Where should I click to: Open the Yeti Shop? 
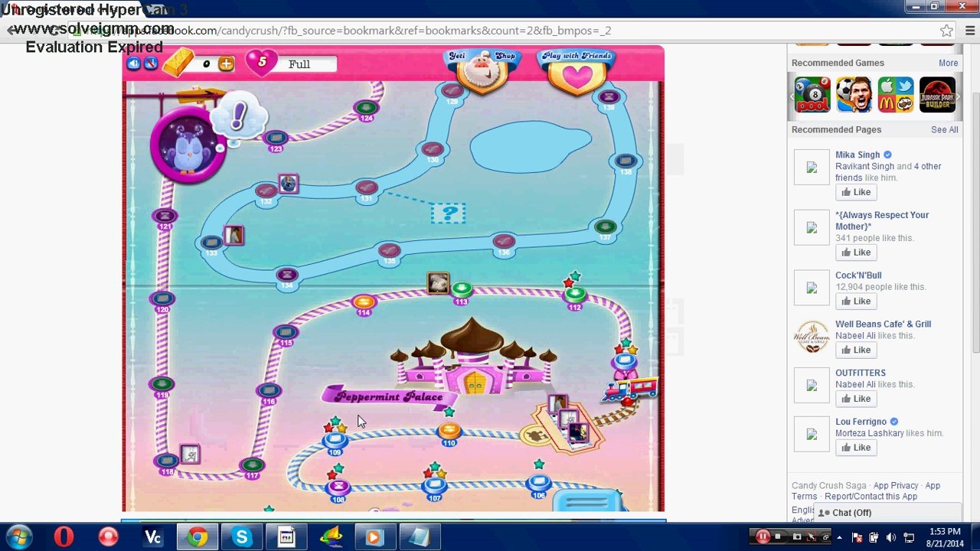coord(482,70)
